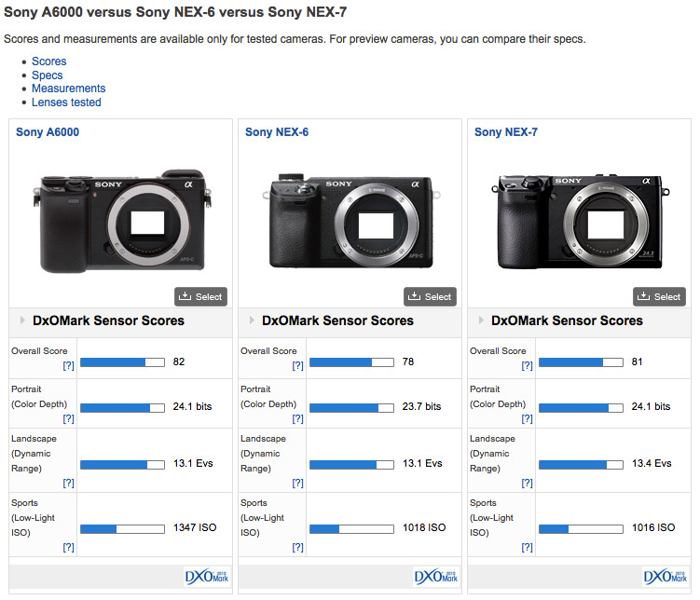This screenshot has height=600, width=700.
Task: Open the Sony NEX-7 title link
Action: tap(506, 132)
